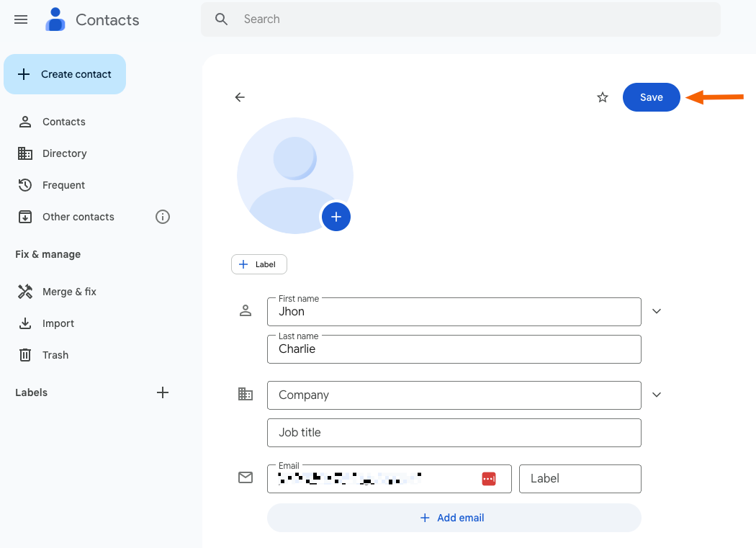The height and width of the screenshot is (548, 756).
Task: Click the Directory building sidebar icon
Action: (25, 153)
